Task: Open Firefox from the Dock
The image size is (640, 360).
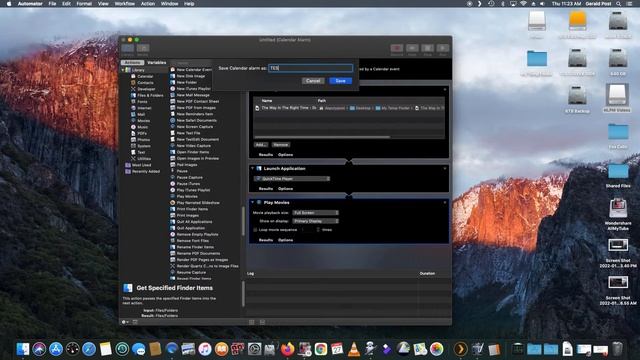Action: click(287, 349)
